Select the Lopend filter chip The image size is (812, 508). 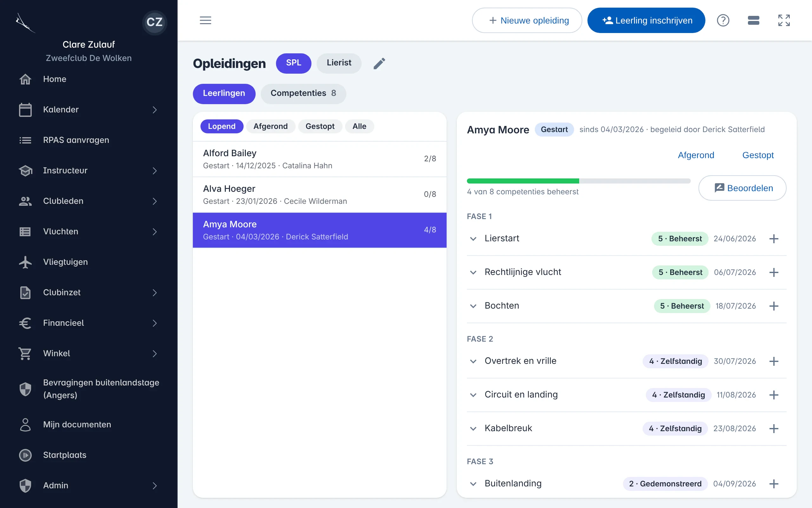(221, 126)
